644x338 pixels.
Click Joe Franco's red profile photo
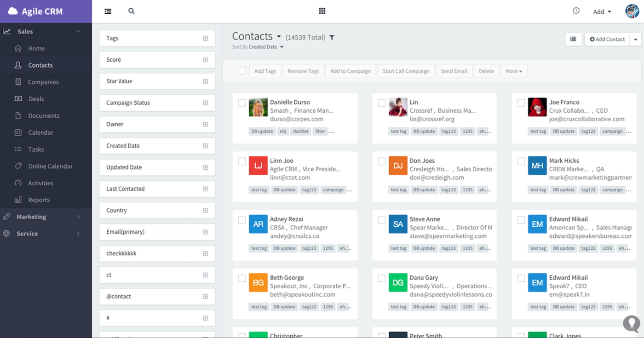(537, 107)
